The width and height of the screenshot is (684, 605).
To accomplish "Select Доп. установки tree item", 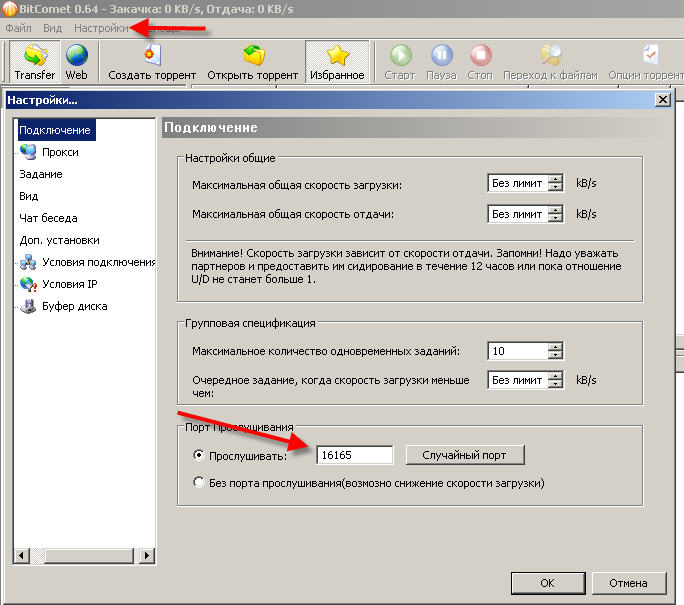I will (x=59, y=240).
